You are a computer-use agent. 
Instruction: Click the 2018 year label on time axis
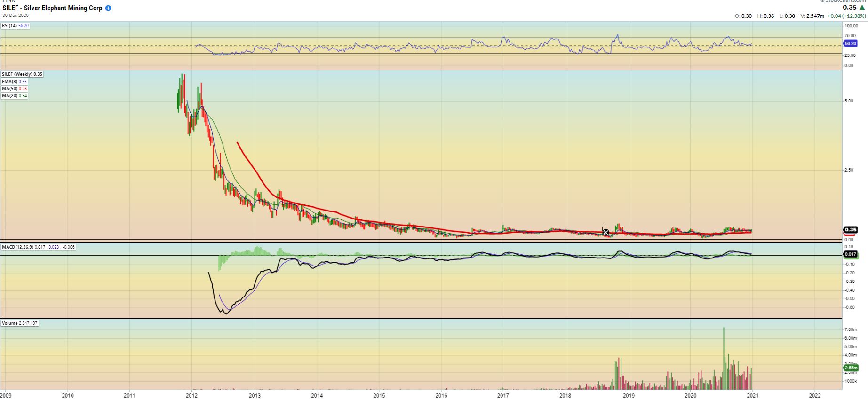565,396
